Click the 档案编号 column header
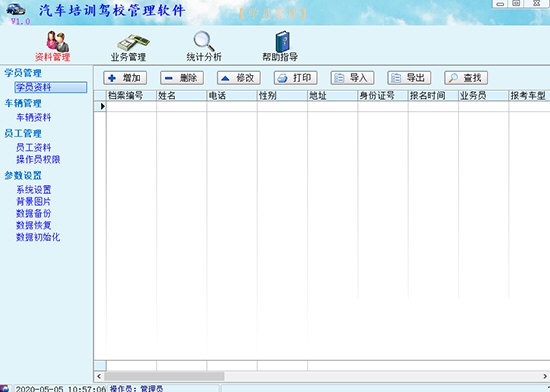This screenshot has height=392, width=550. tap(132, 96)
